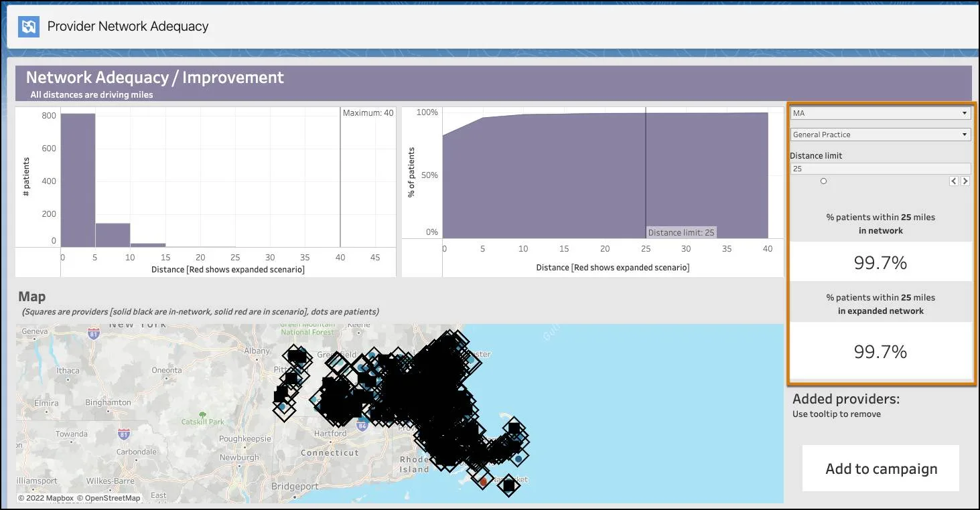Viewport: 980px width, 510px height.
Task: Click the Catskill Park label on the map
Action: click(203, 422)
